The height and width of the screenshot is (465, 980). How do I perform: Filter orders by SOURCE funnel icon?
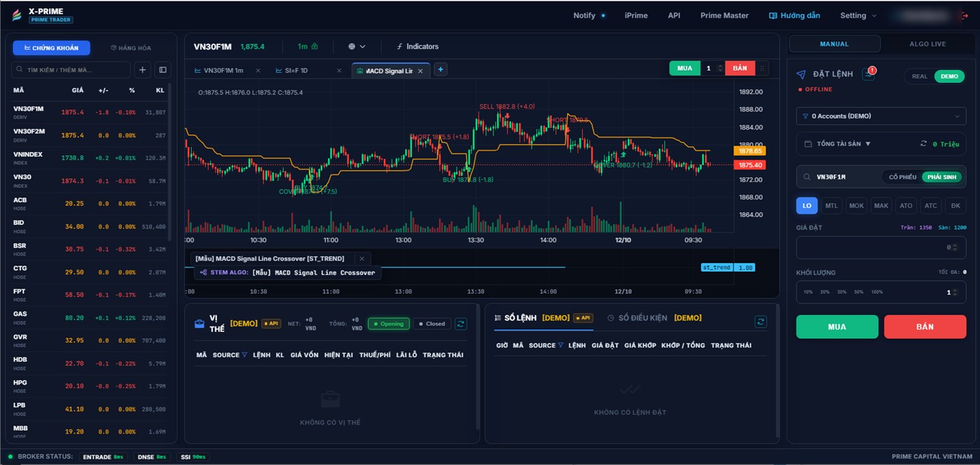tap(561, 345)
